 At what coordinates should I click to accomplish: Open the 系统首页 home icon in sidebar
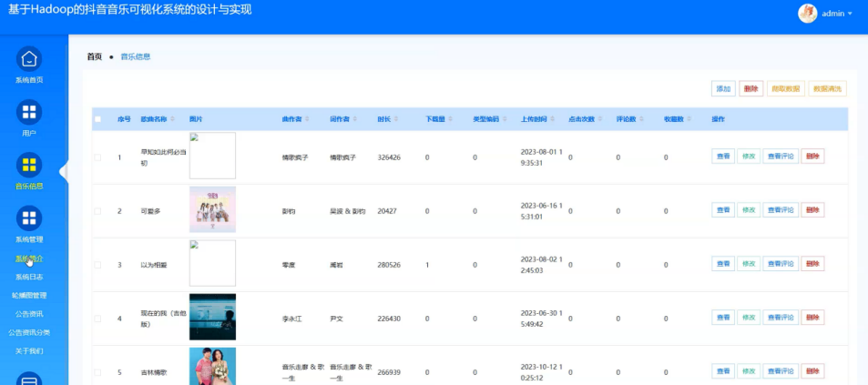pyautogui.click(x=29, y=58)
